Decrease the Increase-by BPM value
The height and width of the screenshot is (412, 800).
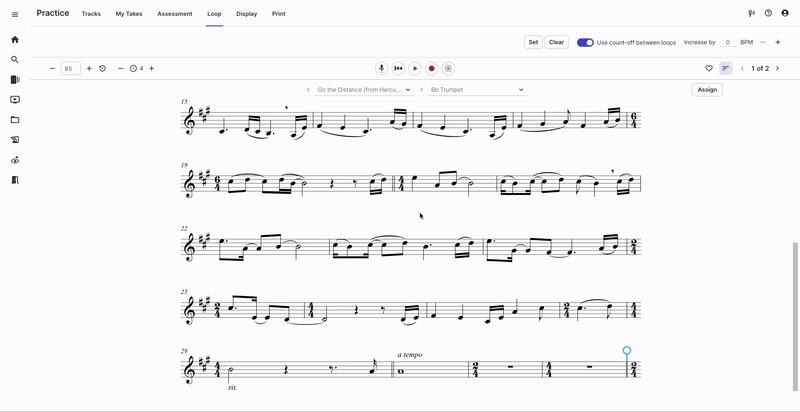[x=763, y=42]
